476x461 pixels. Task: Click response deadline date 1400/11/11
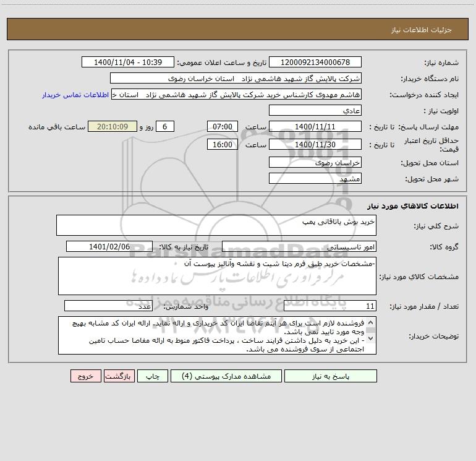[x=315, y=126]
